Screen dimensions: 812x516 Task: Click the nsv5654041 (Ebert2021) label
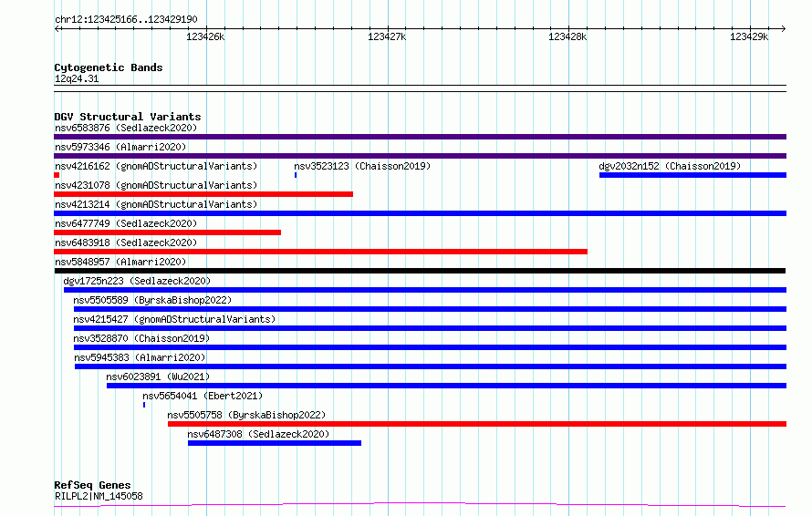203,396
